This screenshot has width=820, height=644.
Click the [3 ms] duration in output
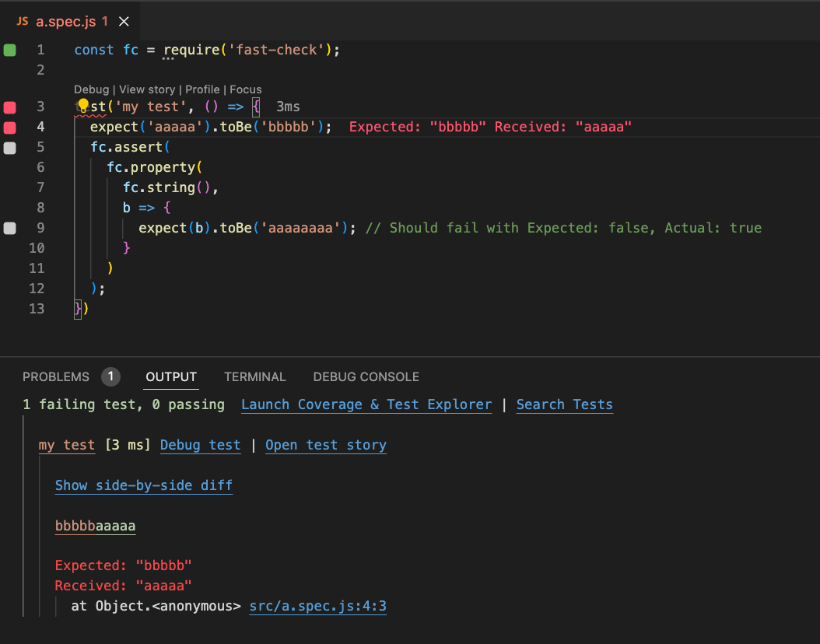[x=128, y=445]
